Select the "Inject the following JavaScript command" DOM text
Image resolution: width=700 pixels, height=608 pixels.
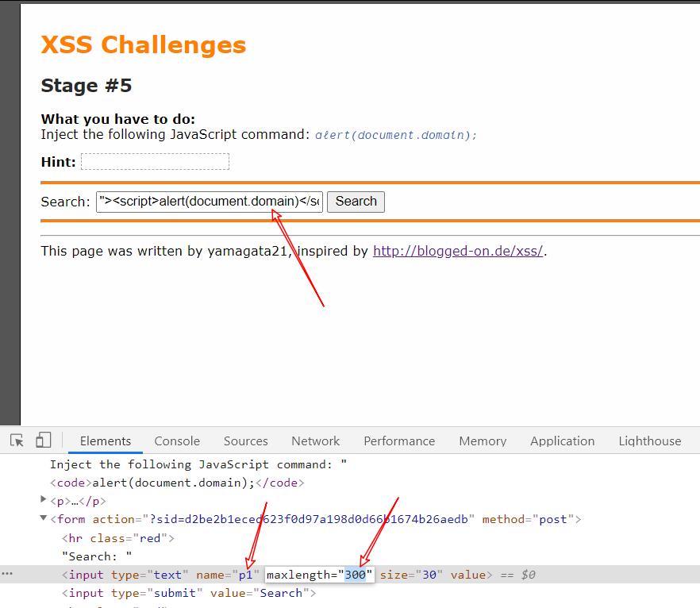tap(198, 464)
